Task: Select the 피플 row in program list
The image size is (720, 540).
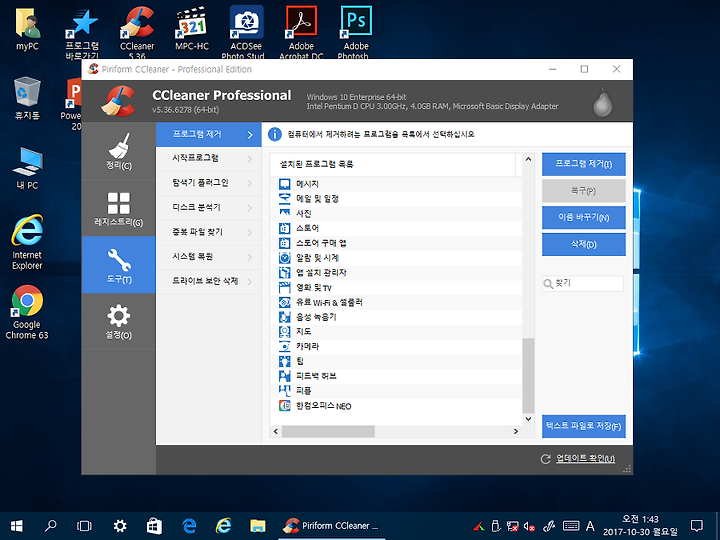Action: [x=396, y=391]
